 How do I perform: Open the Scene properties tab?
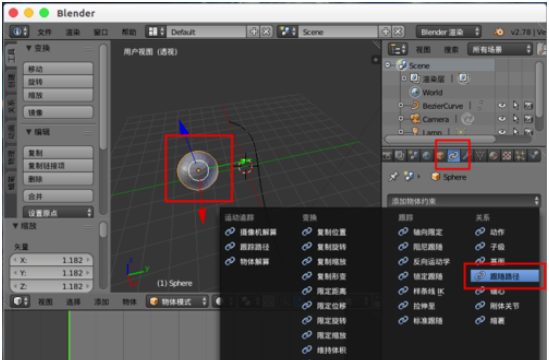click(x=413, y=155)
